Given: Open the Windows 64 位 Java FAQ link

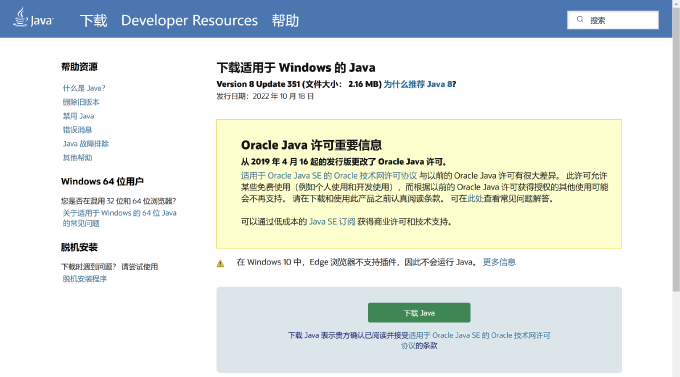Looking at the screenshot, I should coord(119,218).
